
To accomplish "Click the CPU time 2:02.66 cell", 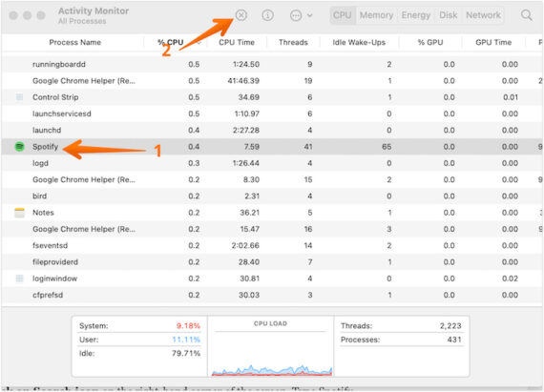I will coord(245,245).
